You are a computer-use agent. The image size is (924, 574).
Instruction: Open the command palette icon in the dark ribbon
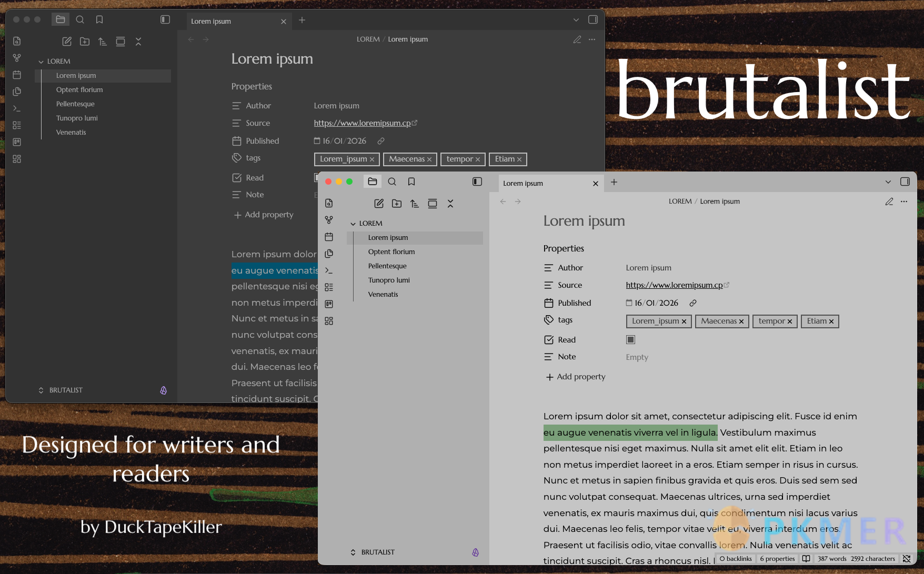[17, 108]
